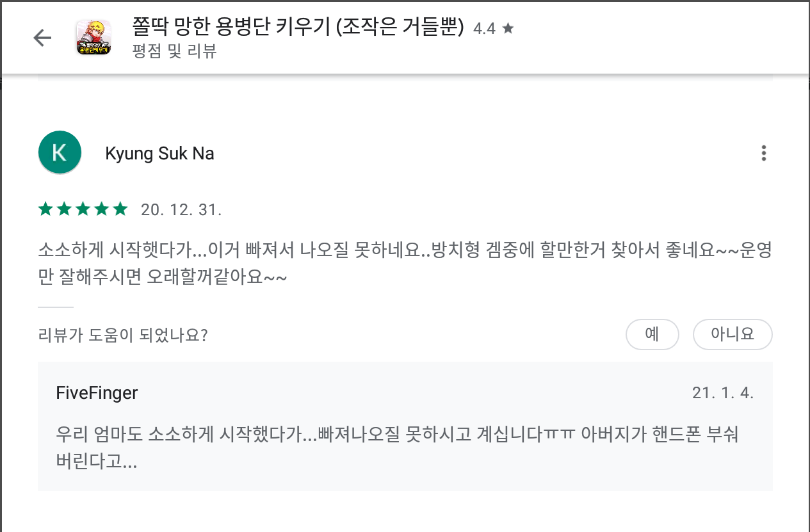The width and height of the screenshot is (810, 532).
Task: Click the developer reply text from FiveFinger
Action: click(x=398, y=447)
